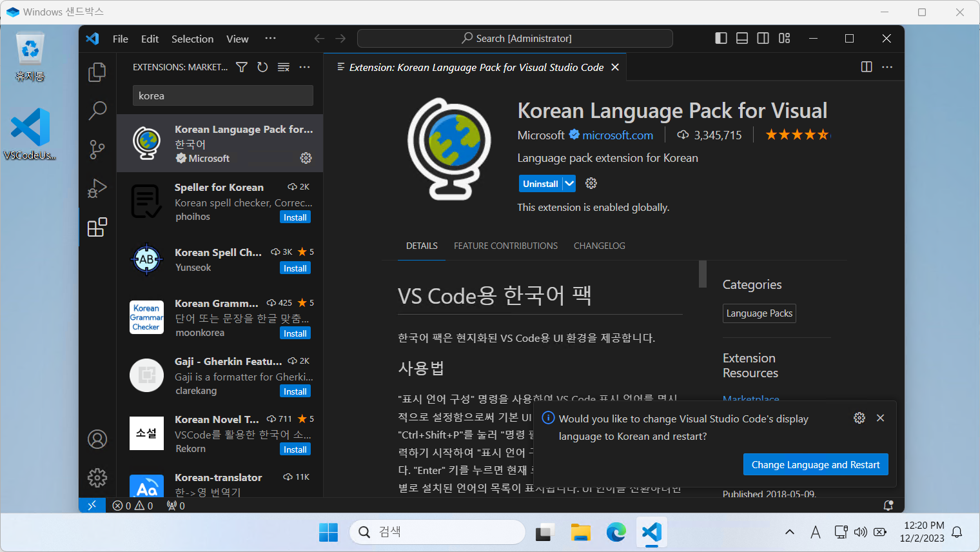Click the extensions search box containing korea
This screenshot has width=980, height=552.
[223, 95]
